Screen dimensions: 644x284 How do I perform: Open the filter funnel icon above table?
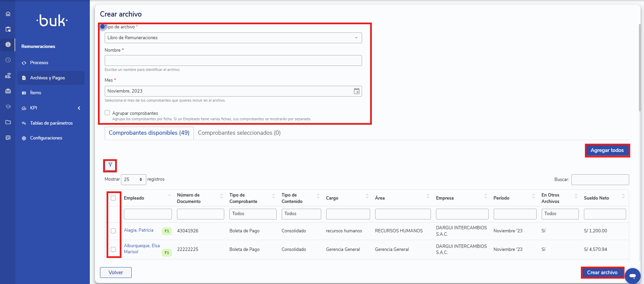(x=110, y=165)
